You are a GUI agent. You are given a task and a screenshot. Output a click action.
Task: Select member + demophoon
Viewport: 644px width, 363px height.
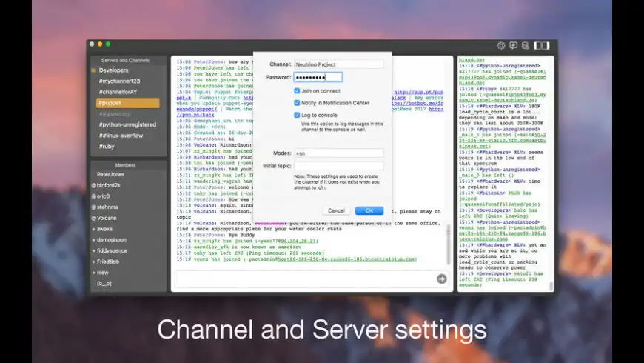(x=110, y=240)
